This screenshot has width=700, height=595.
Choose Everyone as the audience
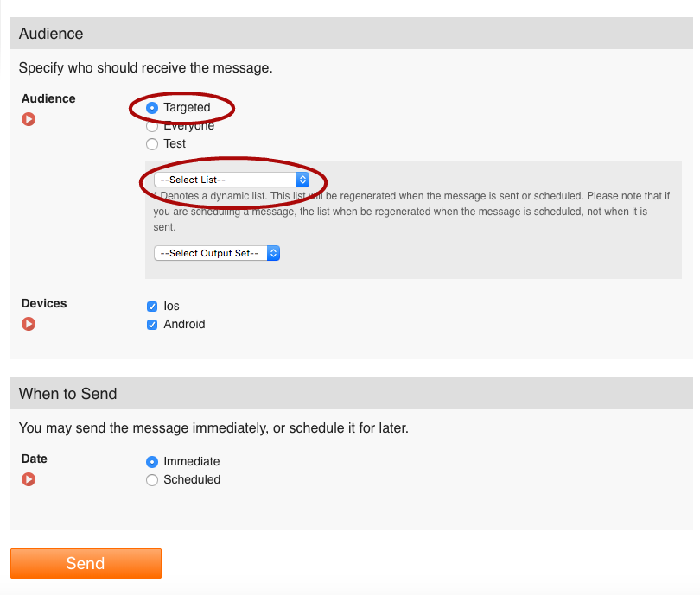(152, 125)
